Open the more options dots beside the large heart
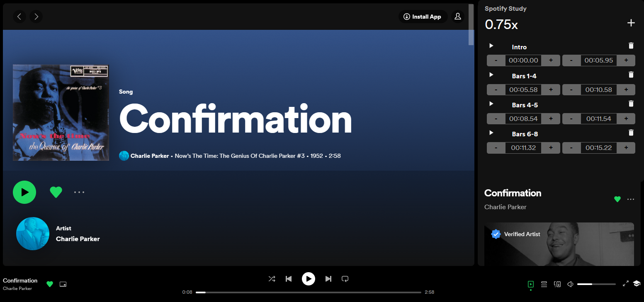Viewport: 644px width, 302px height. pyautogui.click(x=79, y=192)
